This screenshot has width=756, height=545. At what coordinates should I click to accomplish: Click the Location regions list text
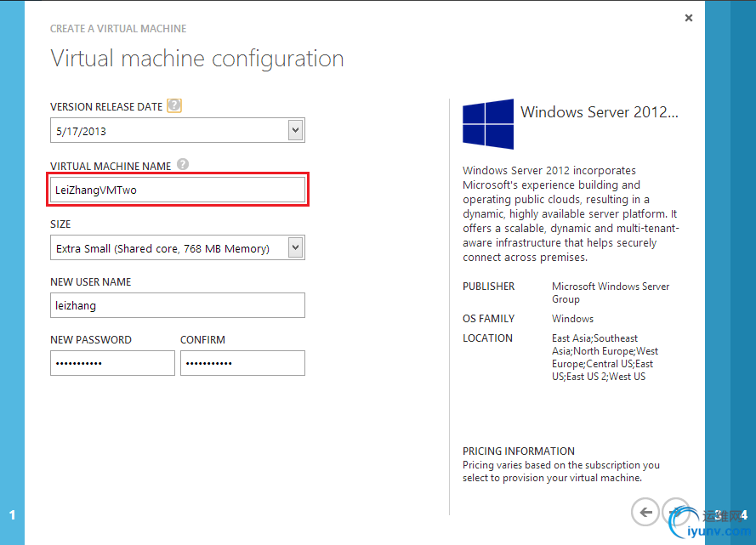point(605,357)
